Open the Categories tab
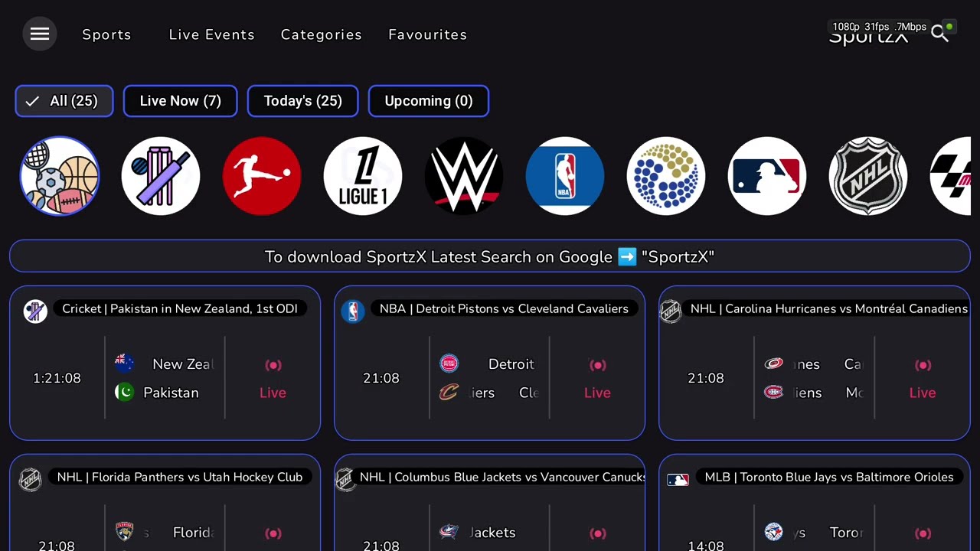The height and width of the screenshot is (551, 980). point(321,34)
